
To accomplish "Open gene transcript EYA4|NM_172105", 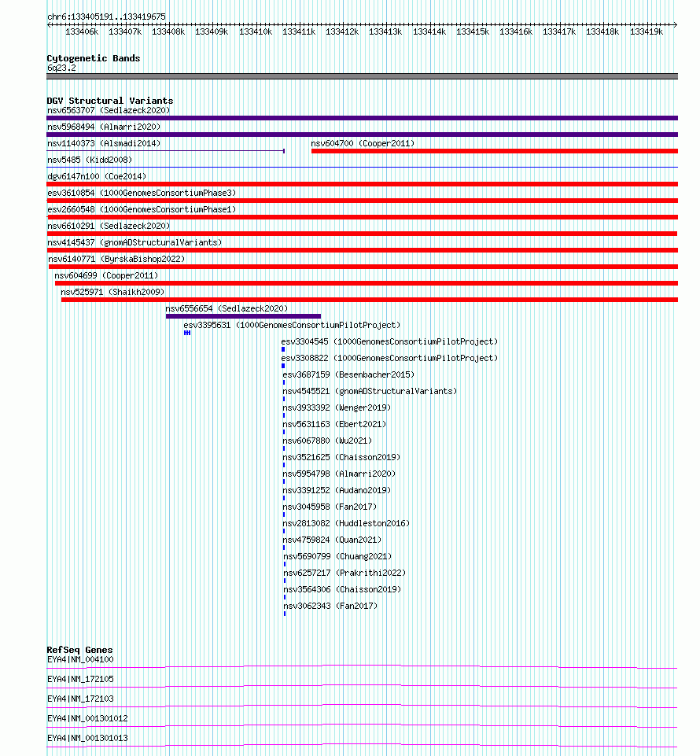I will (x=80, y=679).
